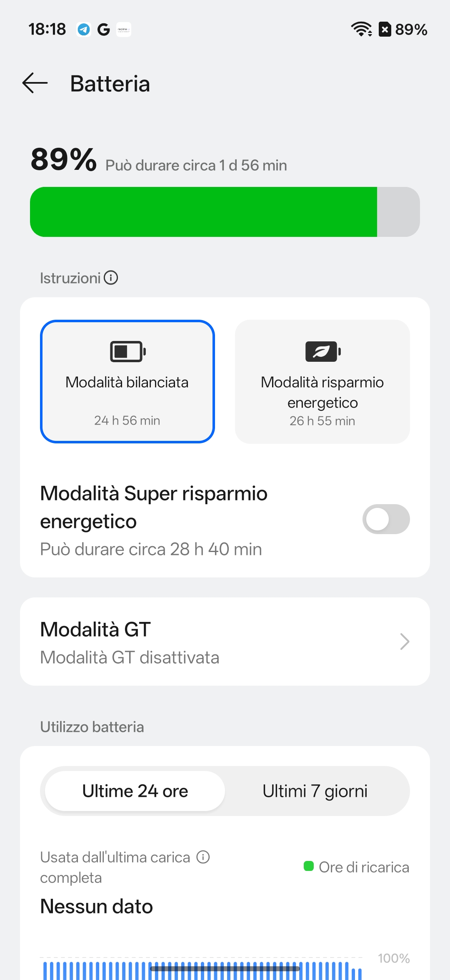Tap the Google notification icon in status bar
The width and height of the screenshot is (450, 980).
103,30
